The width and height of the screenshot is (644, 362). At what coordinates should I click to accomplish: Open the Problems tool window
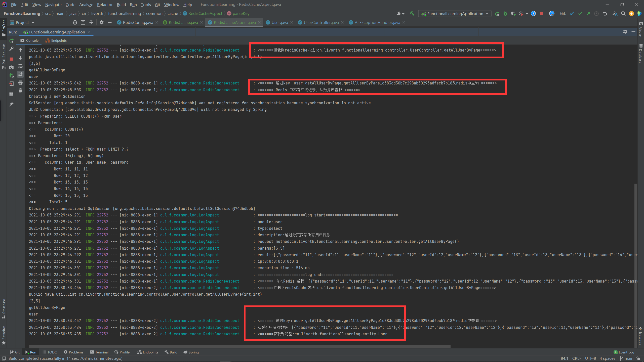(73, 352)
